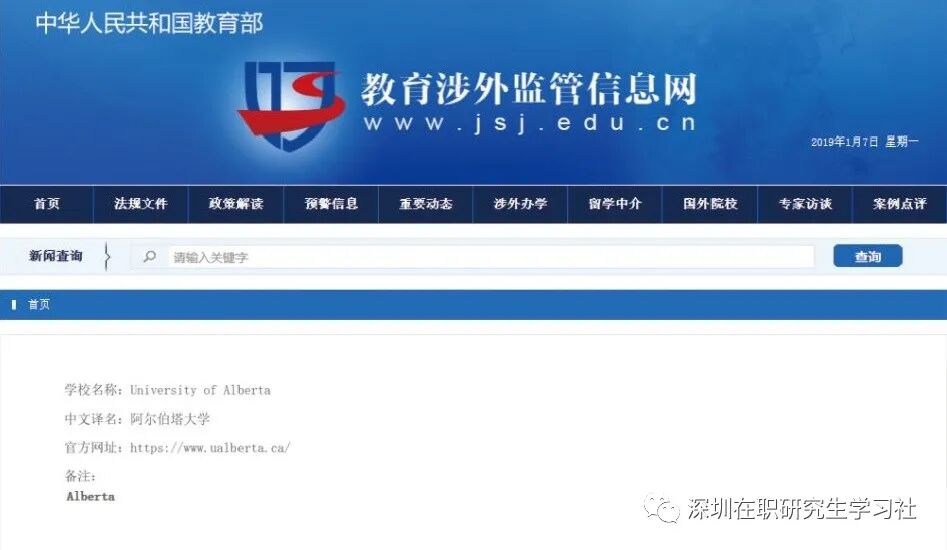Open the 专家访谈 navigation item
This screenshot has width=947, height=550.
click(805, 204)
